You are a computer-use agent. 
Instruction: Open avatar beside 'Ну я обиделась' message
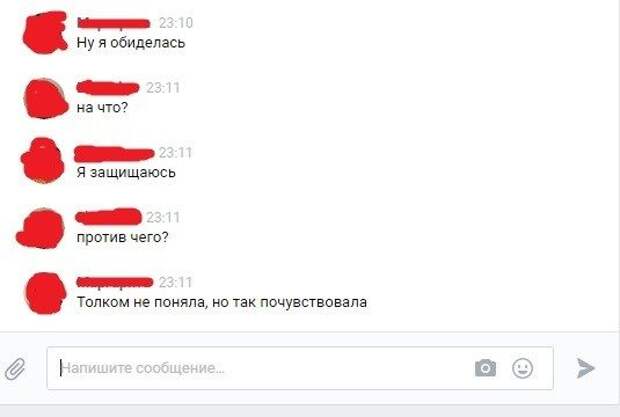point(45,32)
